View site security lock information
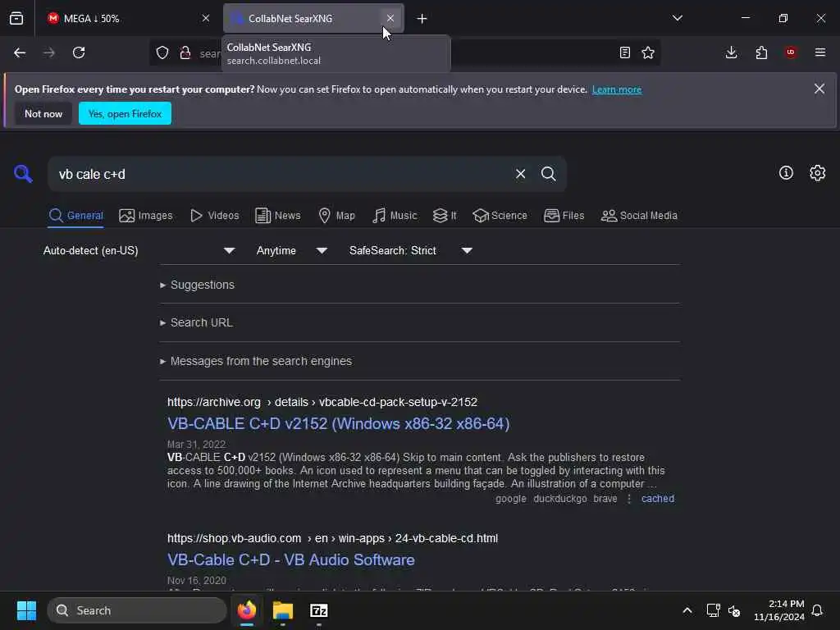 [x=185, y=52]
